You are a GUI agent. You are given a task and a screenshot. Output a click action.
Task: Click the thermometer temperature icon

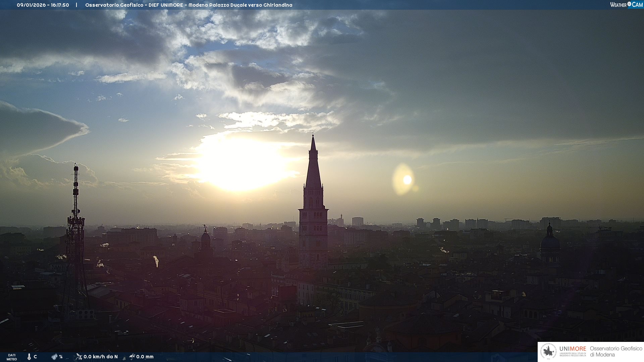pos(29,357)
